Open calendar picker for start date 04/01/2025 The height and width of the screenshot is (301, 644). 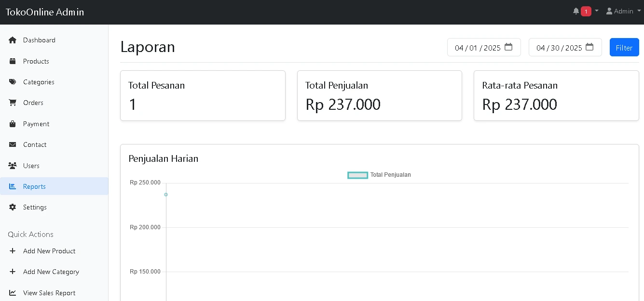click(508, 47)
